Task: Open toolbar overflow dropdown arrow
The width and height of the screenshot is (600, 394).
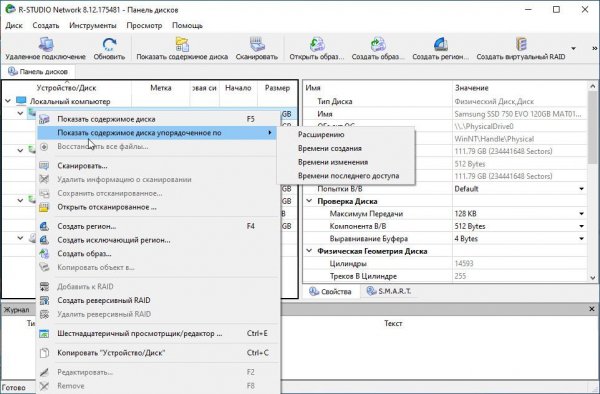Action: 573,49
